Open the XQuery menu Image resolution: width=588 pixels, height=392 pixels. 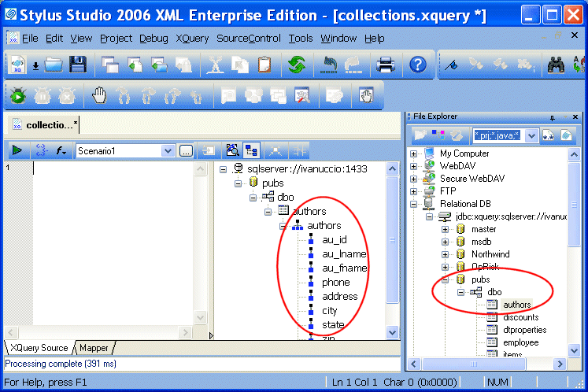pos(192,38)
